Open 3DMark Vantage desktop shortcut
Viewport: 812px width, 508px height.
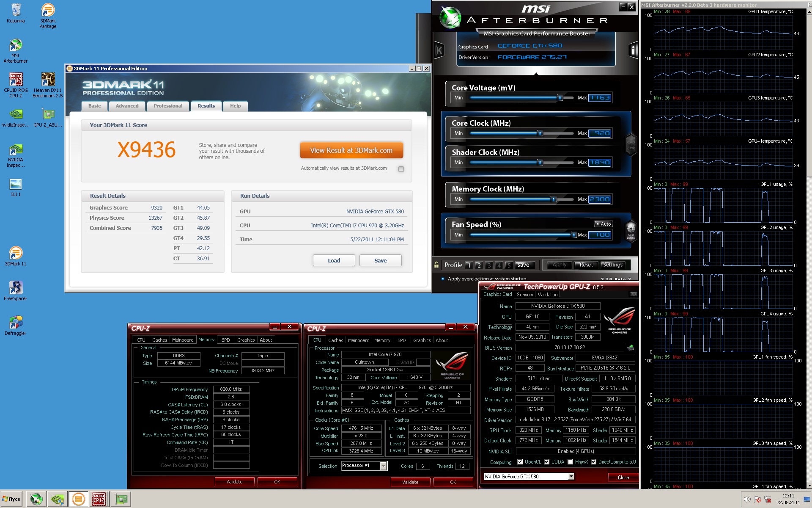48,16
